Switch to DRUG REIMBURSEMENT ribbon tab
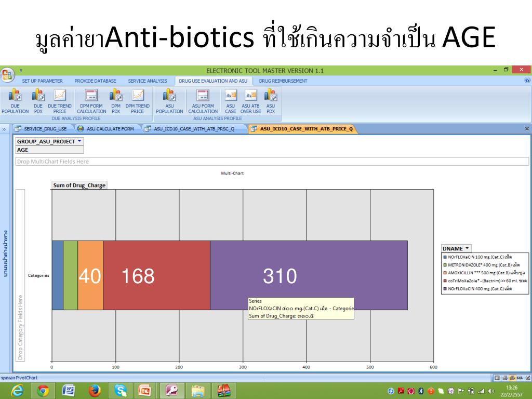Image resolution: width=532 pixels, height=399 pixels. [283, 81]
